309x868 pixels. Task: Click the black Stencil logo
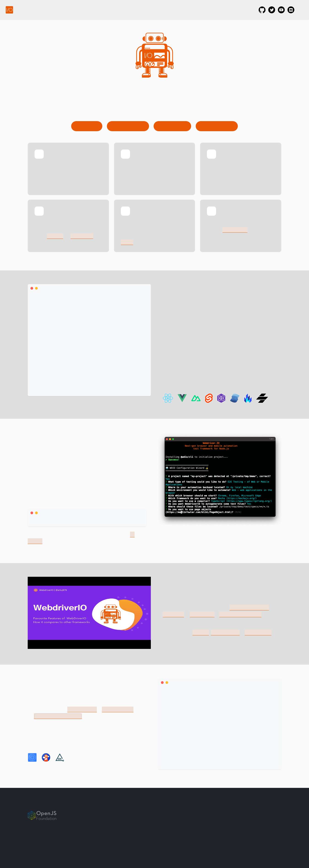pyautogui.click(x=262, y=398)
